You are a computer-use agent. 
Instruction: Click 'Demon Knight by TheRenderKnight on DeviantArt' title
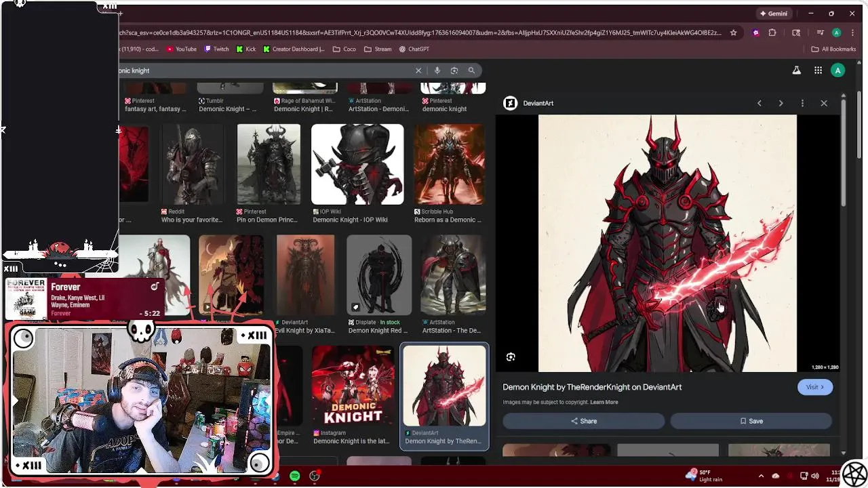pyautogui.click(x=592, y=387)
